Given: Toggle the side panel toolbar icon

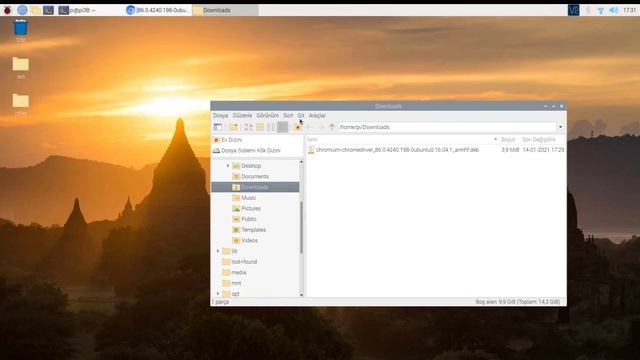Looking at the screenshot, I should pos(218,127).
